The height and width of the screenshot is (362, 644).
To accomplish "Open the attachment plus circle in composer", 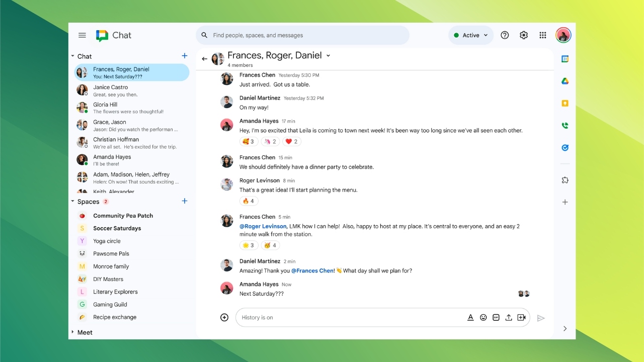I will pos(224,317).
